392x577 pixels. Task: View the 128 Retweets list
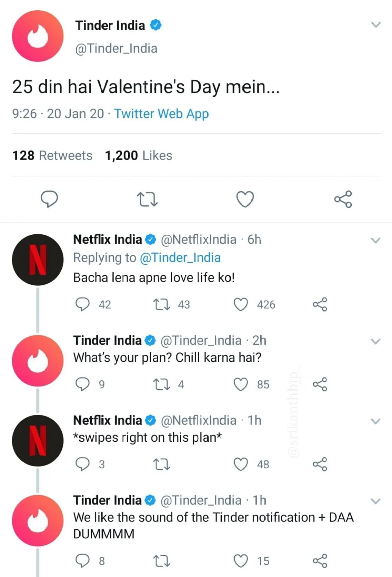52,156
